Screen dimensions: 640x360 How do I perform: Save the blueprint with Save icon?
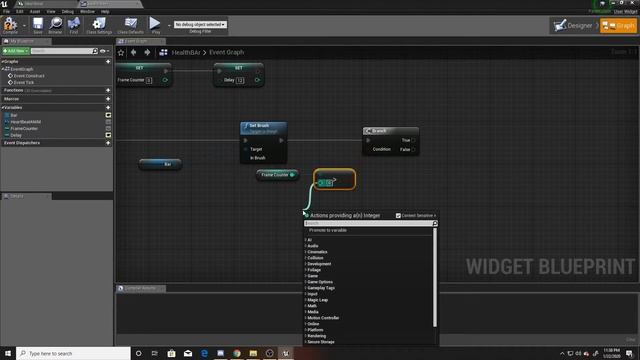pyautogui.click(x=38, y=25)
